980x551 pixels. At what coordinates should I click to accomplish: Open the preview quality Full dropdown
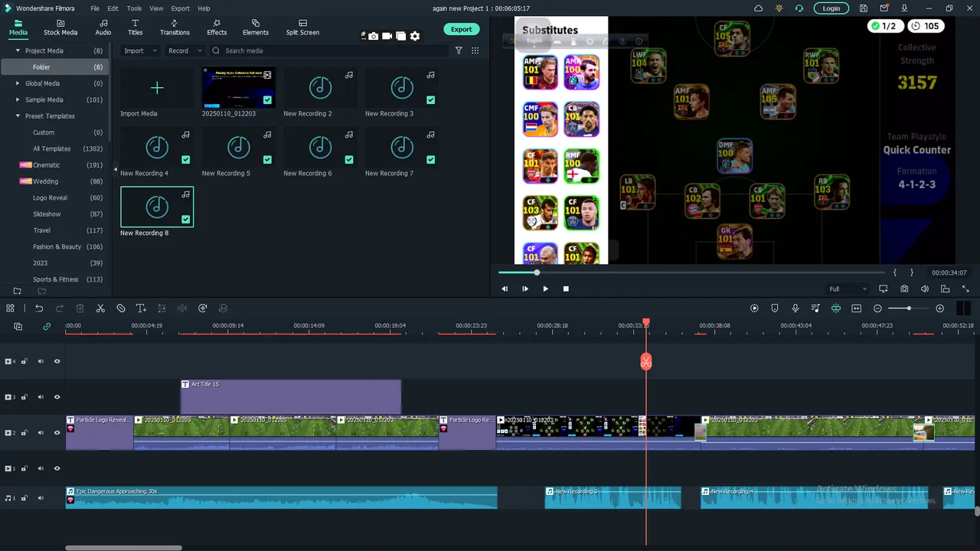pyautogui.click(x=848, y=289)
